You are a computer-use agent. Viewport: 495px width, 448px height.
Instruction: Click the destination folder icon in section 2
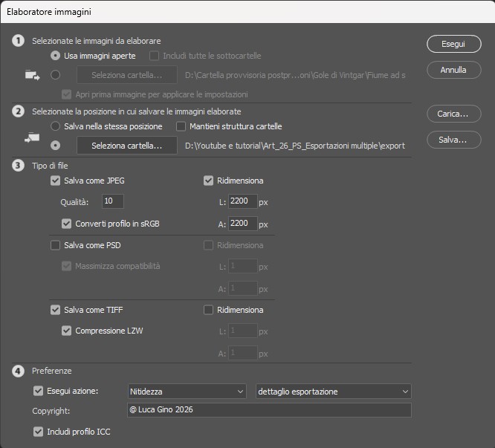(x=32, y=137)
